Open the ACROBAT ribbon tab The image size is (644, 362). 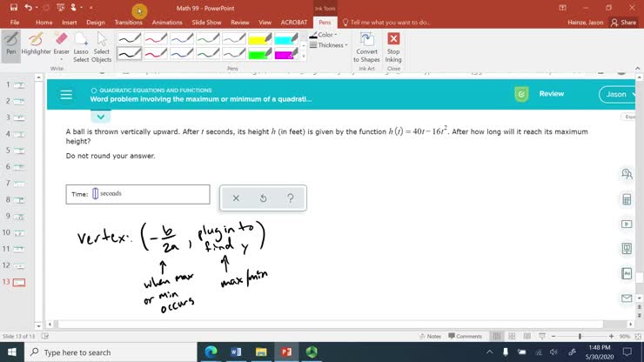click(x=294, y=22)
